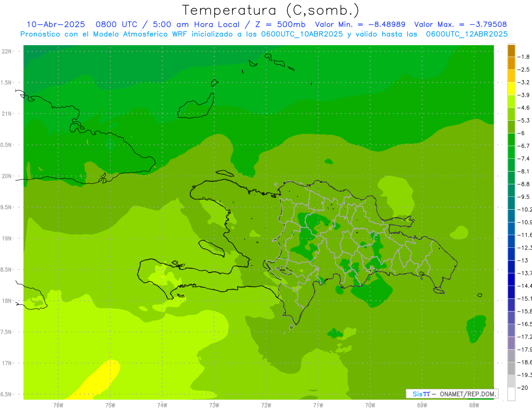Select the legend value -8.1

524,171
